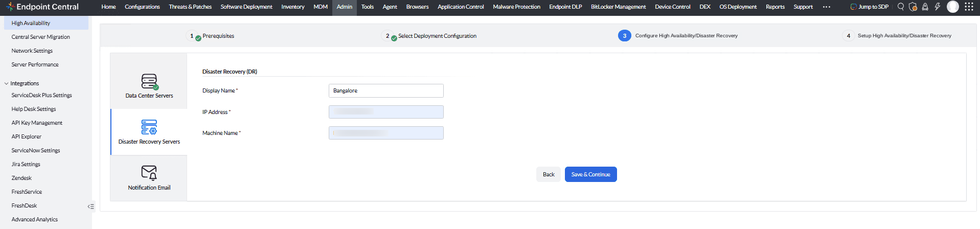Open the search magnifier icon

pyautogui.click(x=901, y=7)
